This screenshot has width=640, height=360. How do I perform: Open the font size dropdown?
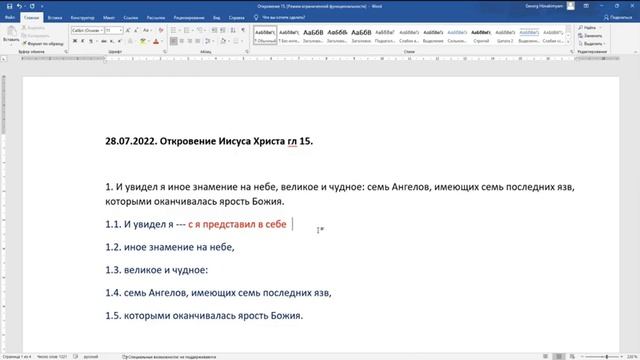(120, 31)
